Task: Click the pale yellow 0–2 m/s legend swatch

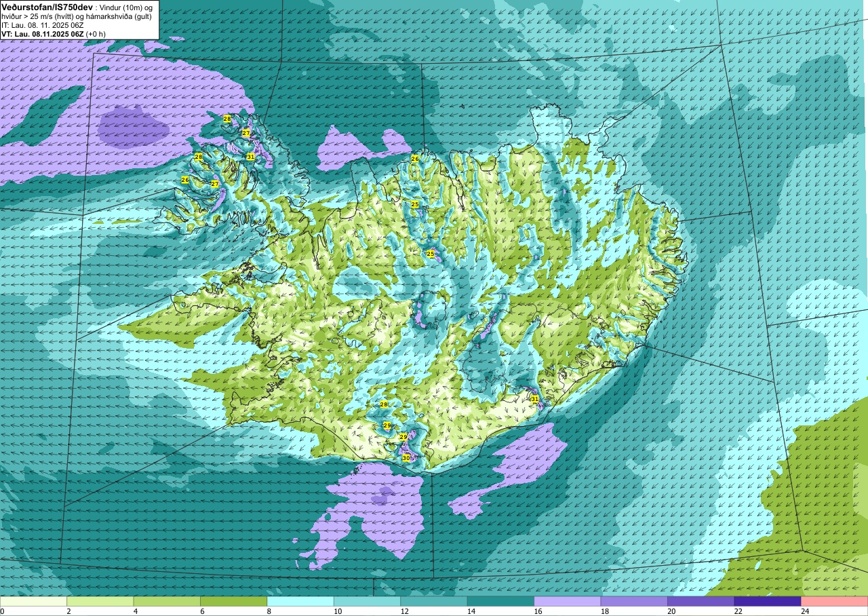Action: point(33,601)
